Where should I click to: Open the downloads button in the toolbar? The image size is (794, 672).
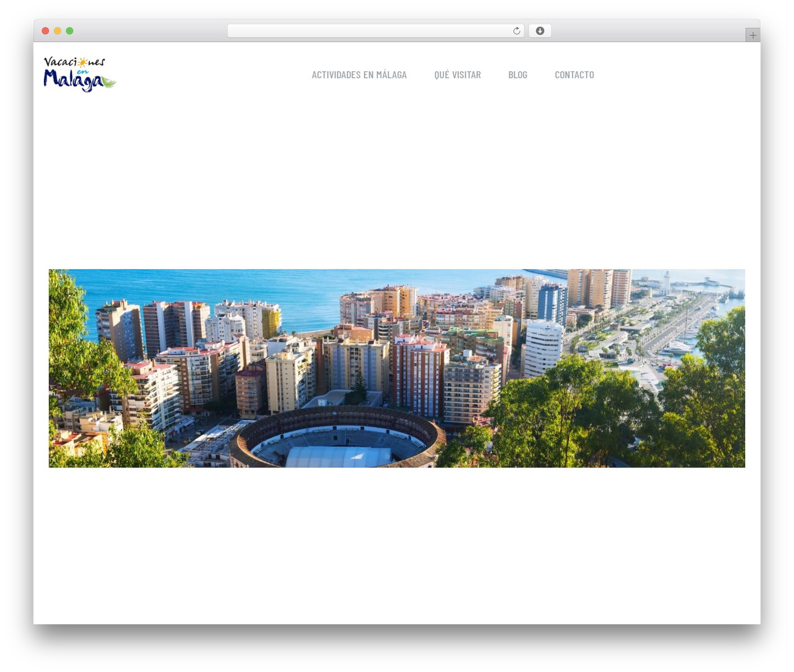(x=540, y=31)
